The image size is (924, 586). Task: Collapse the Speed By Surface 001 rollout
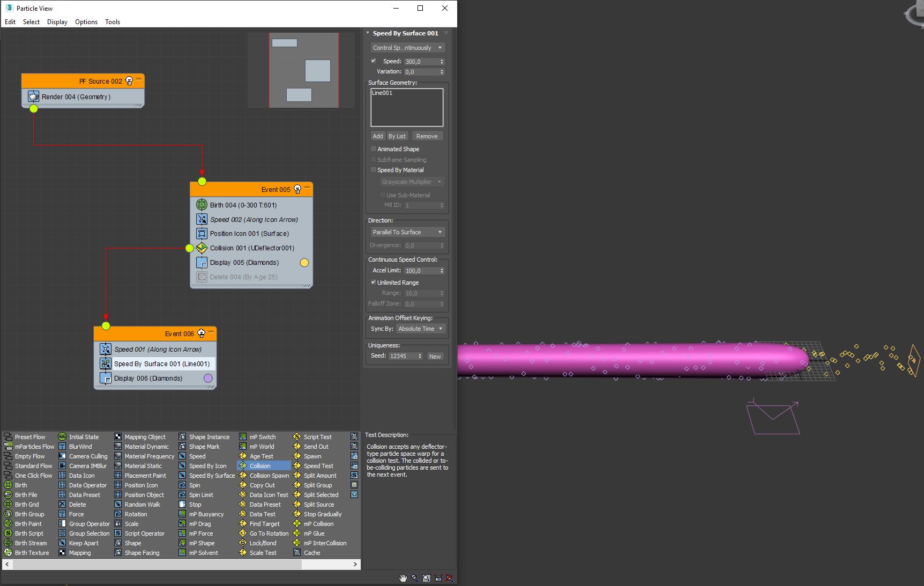(x=368, y=33)
